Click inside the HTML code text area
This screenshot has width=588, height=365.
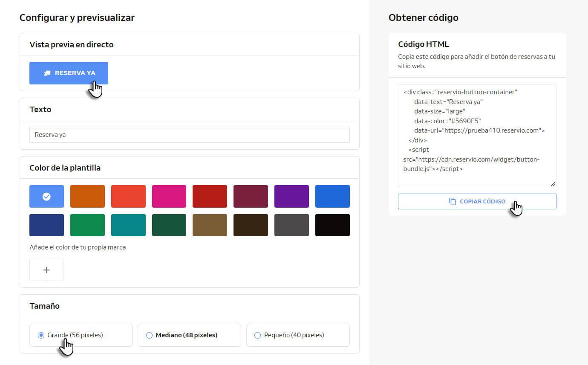477,136
